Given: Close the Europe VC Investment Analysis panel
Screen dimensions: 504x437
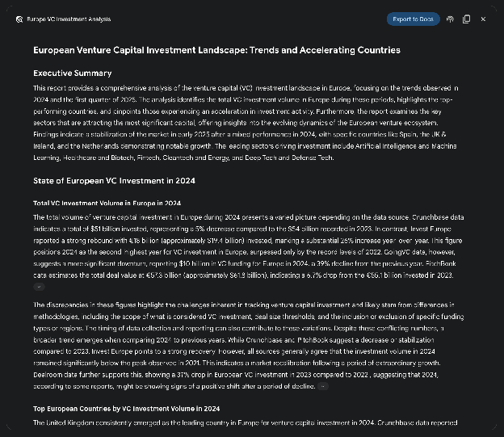Looking at the screenshot, I should (x=483, y=19).
